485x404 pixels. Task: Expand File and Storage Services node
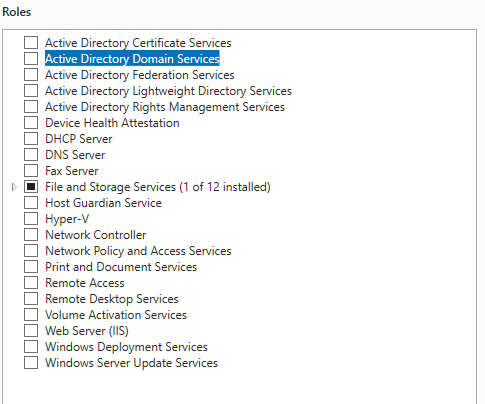tap(14, 187)
